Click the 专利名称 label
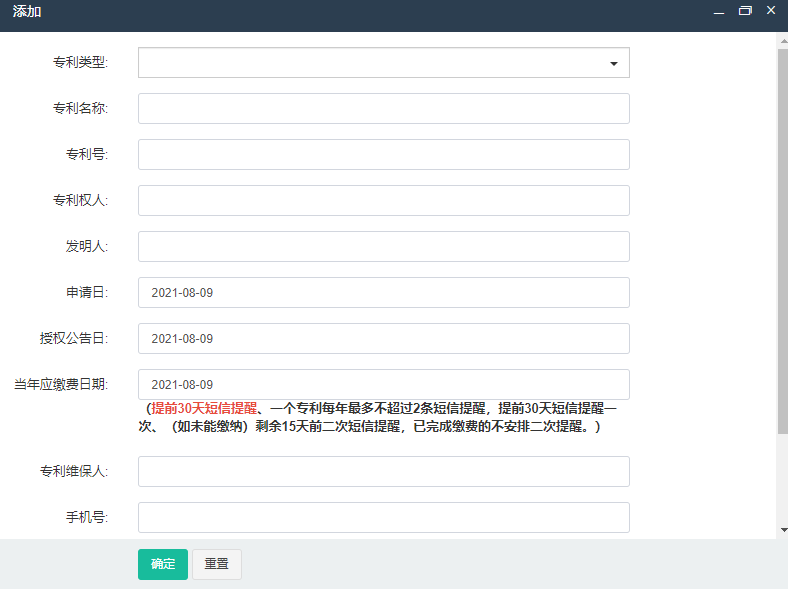Image resolution: width=788 pixels, height=589 pixels. (80, 109)
